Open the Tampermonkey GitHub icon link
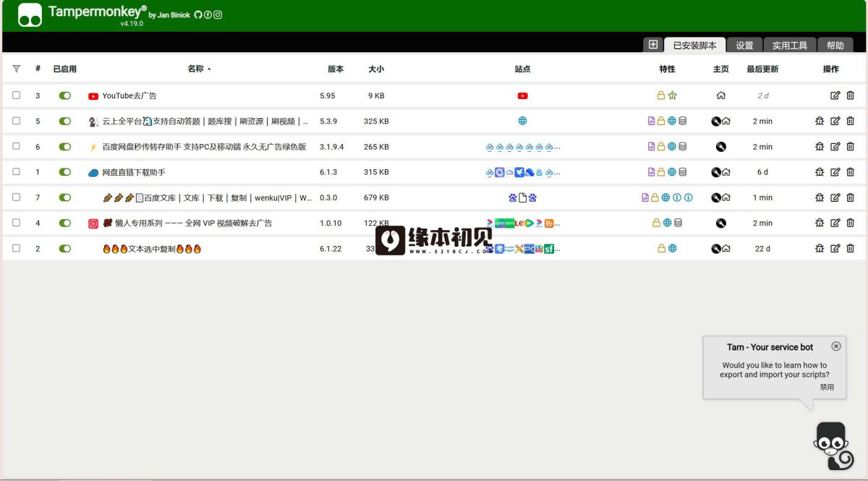 [x=198, y=14]
